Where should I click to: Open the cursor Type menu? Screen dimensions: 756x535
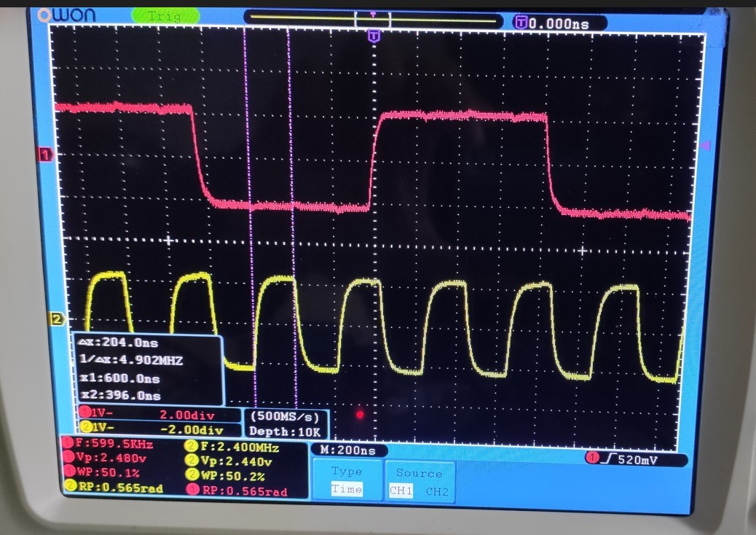(x=346, y=472)
